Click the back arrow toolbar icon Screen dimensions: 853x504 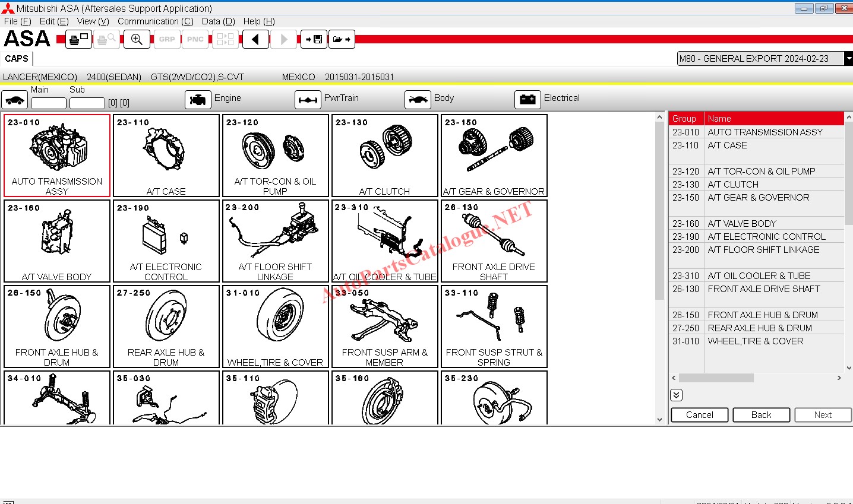[255, 39]
